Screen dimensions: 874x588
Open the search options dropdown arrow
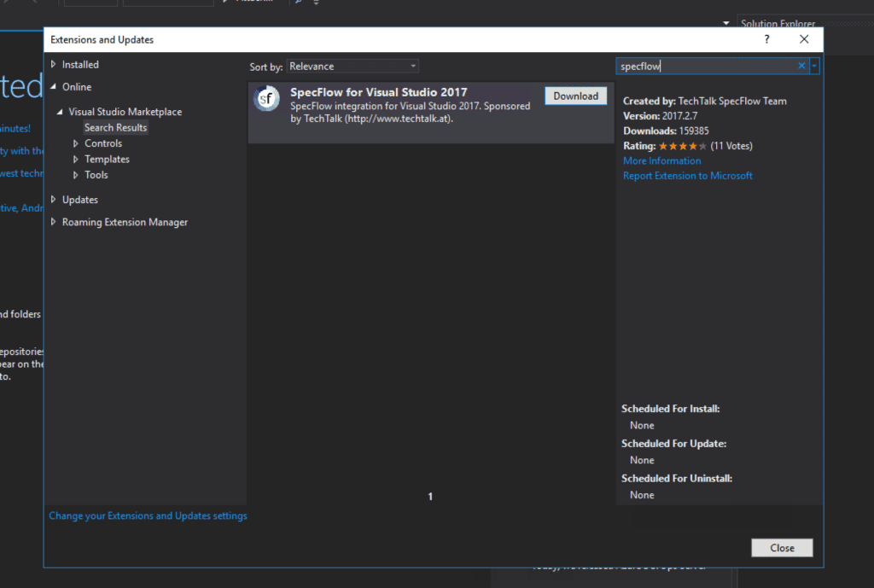(813, 66)
